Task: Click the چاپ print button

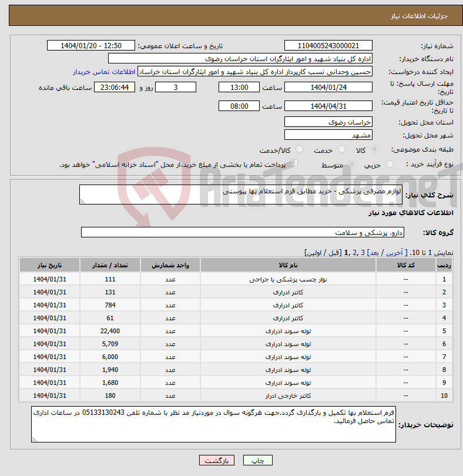Action: tap(258, 460)
